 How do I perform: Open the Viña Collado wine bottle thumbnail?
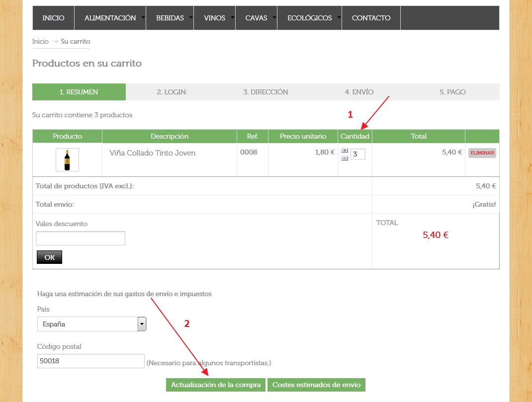(x=67, y=160)
